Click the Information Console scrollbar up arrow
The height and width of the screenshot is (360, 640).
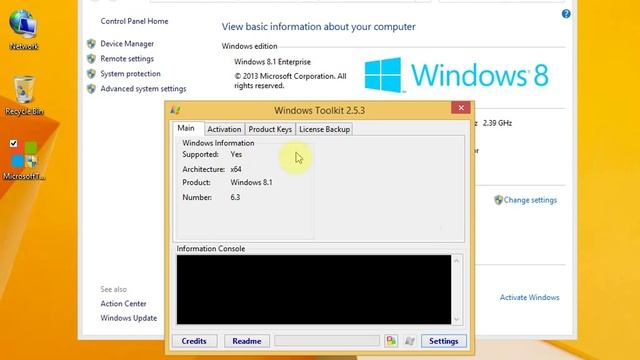tap(457, 260)
